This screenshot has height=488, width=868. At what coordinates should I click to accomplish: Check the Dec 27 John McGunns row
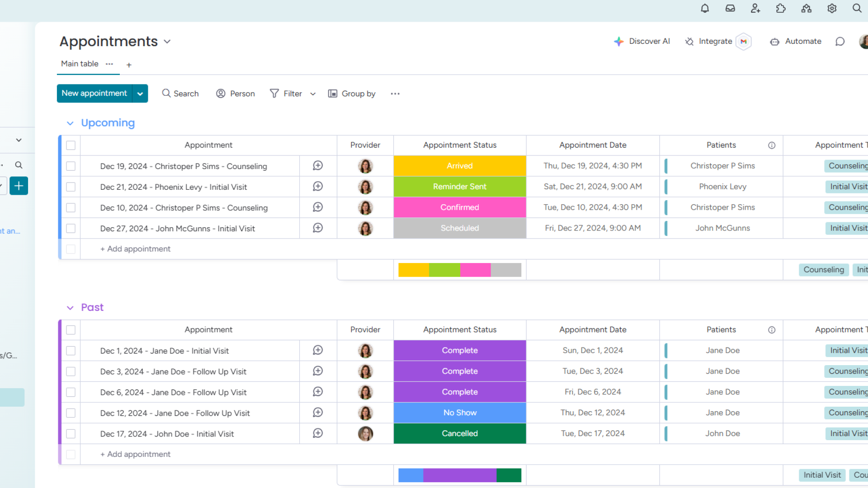tap(71, 228)
